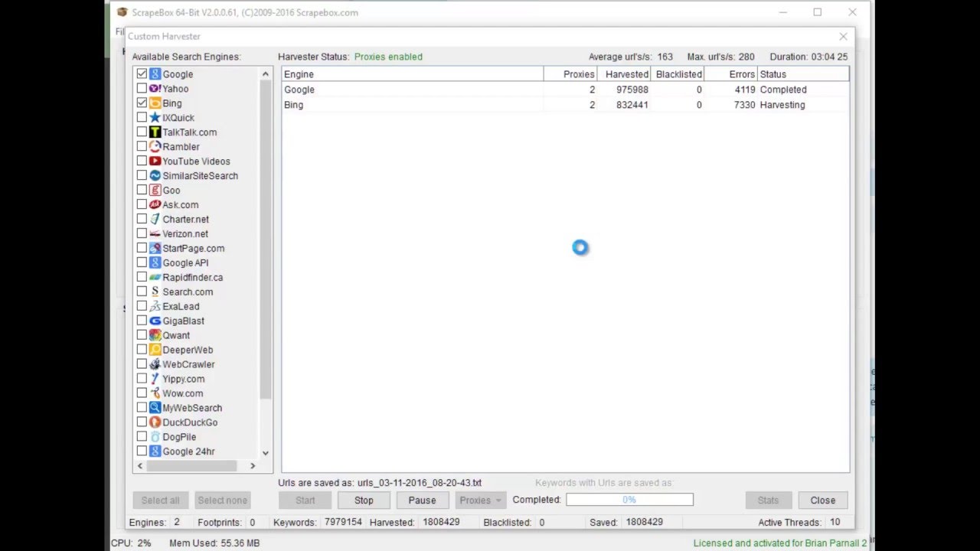The image size is (980, 551).
Task: Click the StartPage.com icon
Action: [155, 249]
